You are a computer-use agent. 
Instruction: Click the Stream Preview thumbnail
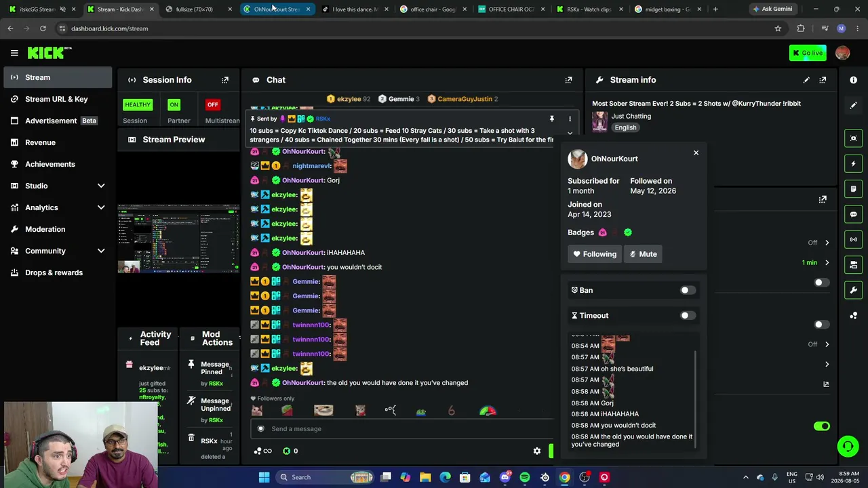(x=178, y=239)
